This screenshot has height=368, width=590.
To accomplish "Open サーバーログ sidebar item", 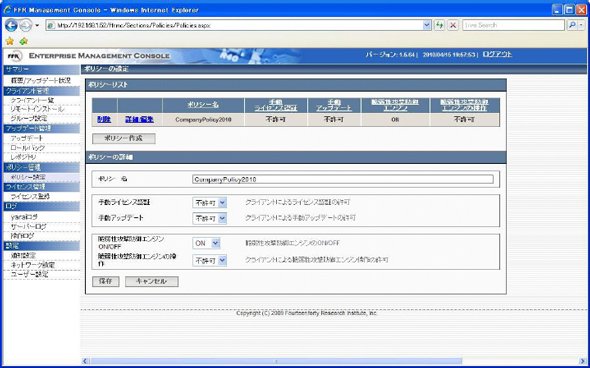I will point(29,226).
